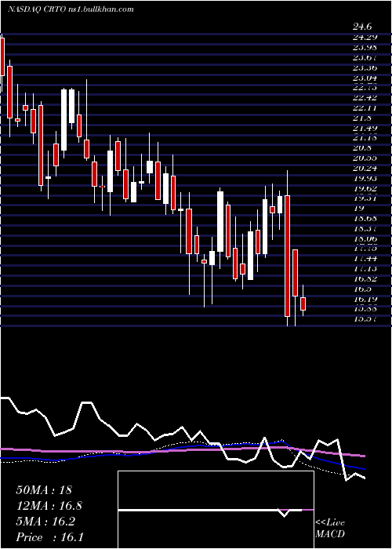Click the 16.19 price axis label

click(365, 300)
